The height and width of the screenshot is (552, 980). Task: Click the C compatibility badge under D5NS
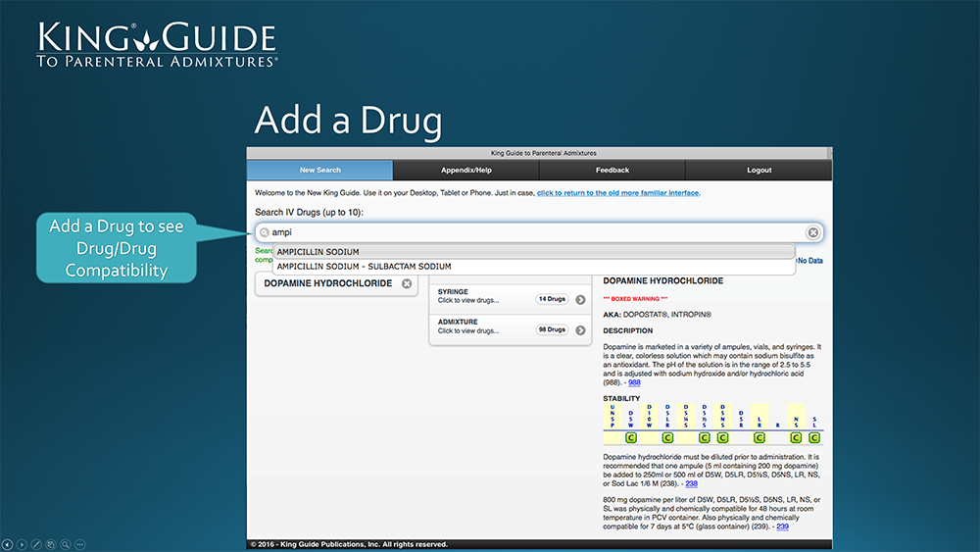pyautogui.click(x=722, y=437)
